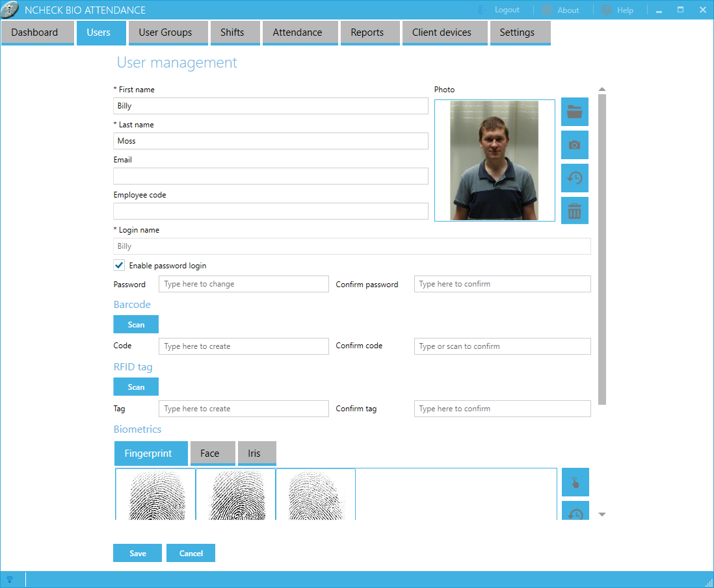Image resolution: width=714 pixels, height=588 pixels.
Task: Click the application logo in title bar
Action: click(10, 10)
